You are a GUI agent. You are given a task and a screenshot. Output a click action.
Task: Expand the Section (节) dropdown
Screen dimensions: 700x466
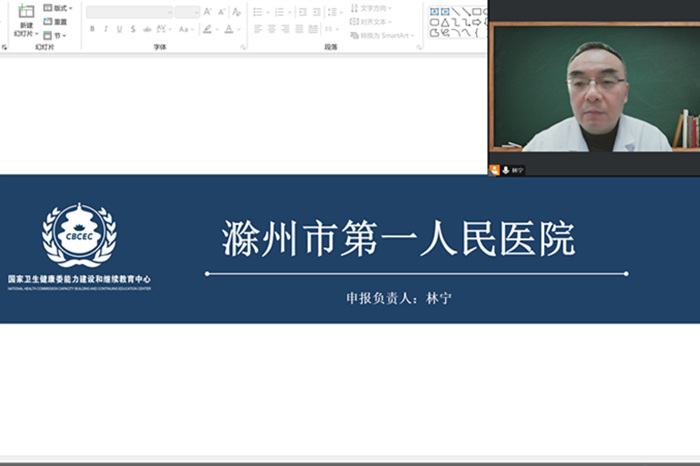click(56, 34)
